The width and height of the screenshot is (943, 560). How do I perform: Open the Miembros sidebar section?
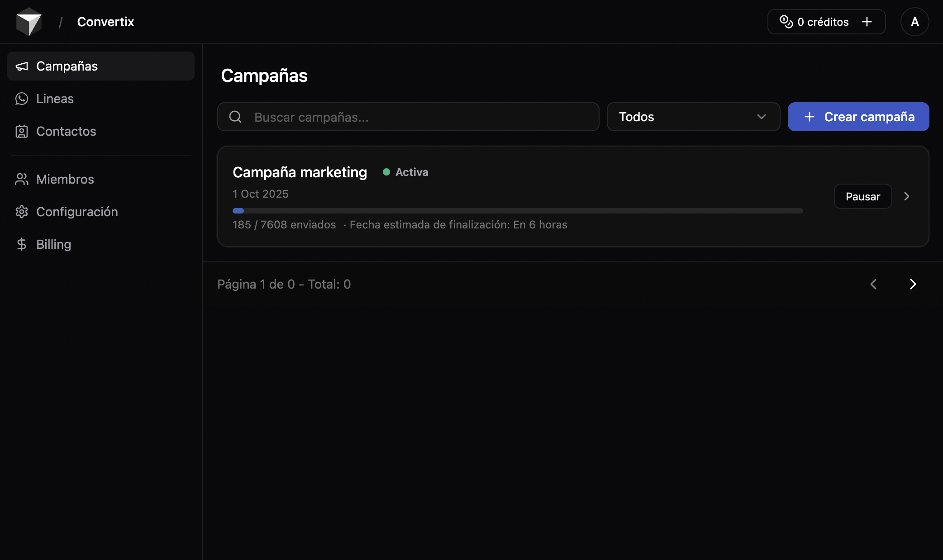[x=65, y=179]
